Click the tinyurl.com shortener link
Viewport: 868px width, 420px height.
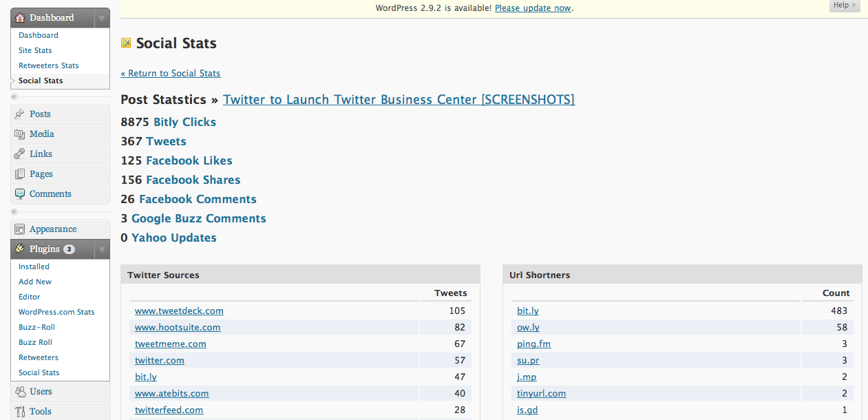click(542, 393)
